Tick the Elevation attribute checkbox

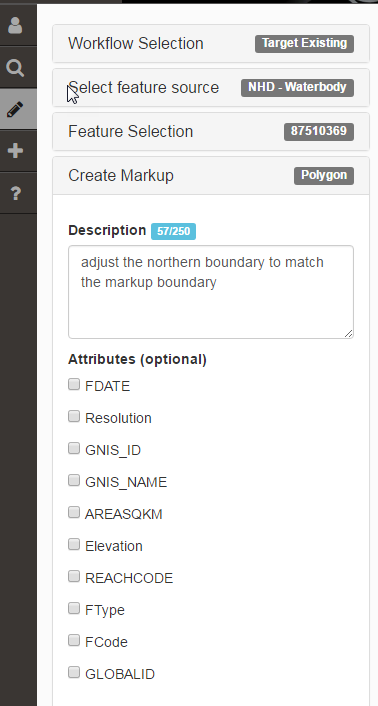(x=74, y=544)
